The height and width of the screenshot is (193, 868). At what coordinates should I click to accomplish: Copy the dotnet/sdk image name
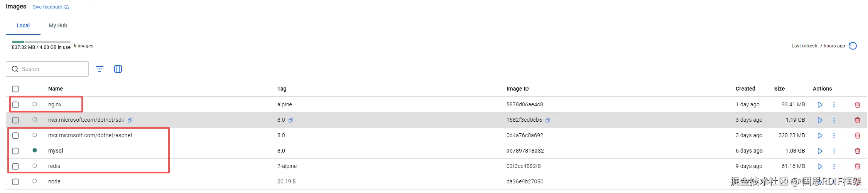(x=130, y=120)
